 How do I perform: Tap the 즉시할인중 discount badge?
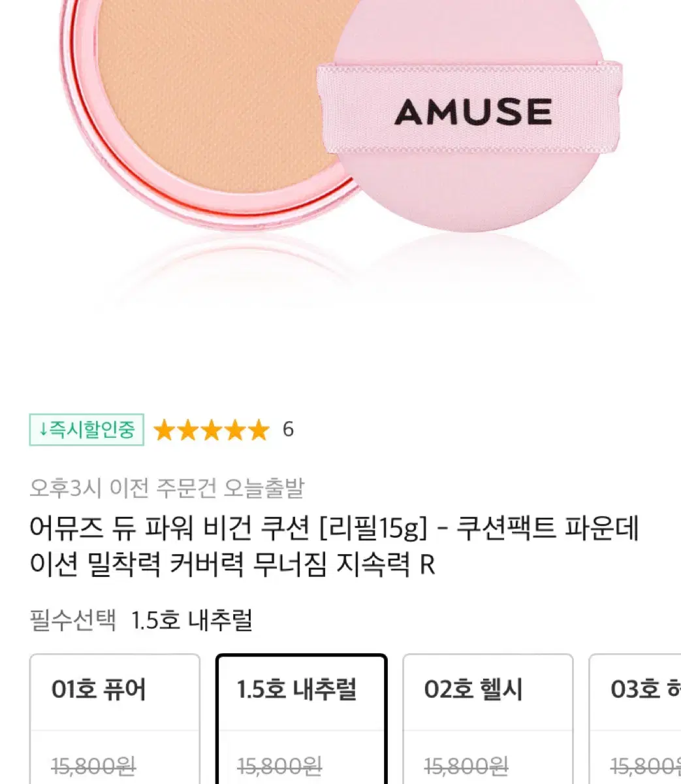pyautogui.click(x=87, y=429)
